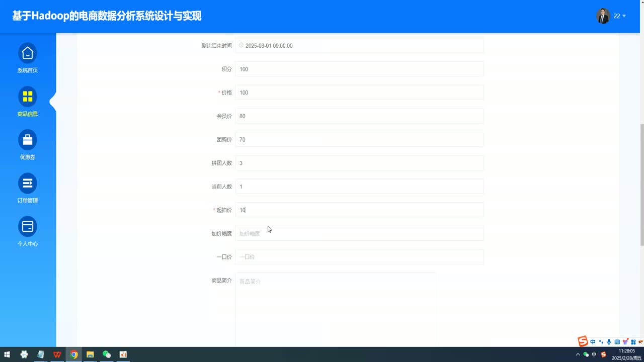644x362 pixels.
Task: Click the 拼团人数 input field
Action: click(x=359, y=163)
